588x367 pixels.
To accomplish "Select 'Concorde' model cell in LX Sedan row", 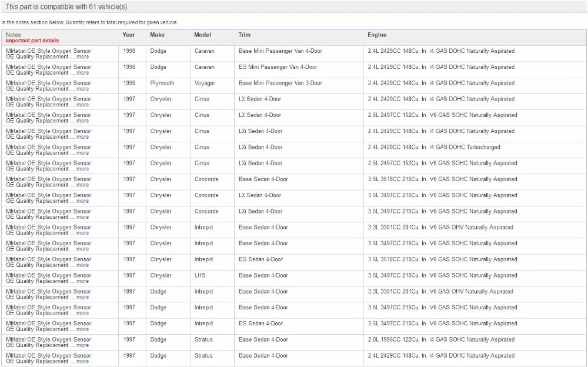I will (x=206, y=195).
